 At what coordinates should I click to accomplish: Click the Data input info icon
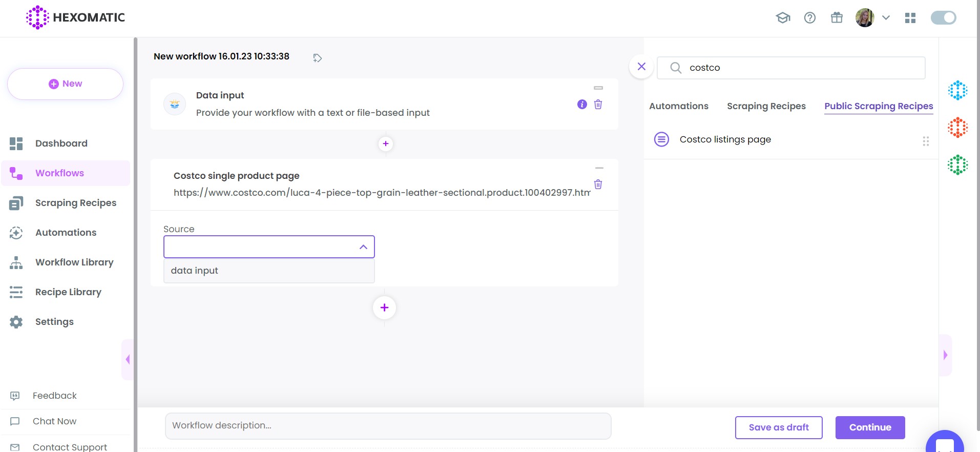(582, 105)
